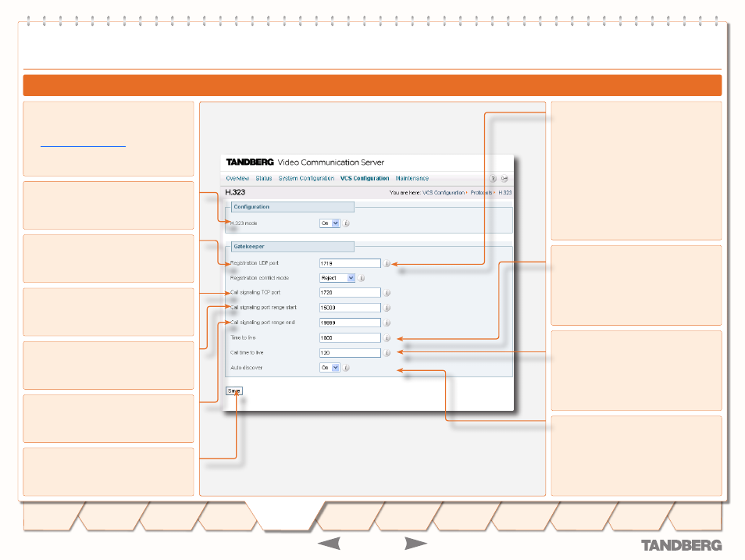Click the 'Call signaling port range start' label
Screen dimensions: 745x560
click(263, 308)
